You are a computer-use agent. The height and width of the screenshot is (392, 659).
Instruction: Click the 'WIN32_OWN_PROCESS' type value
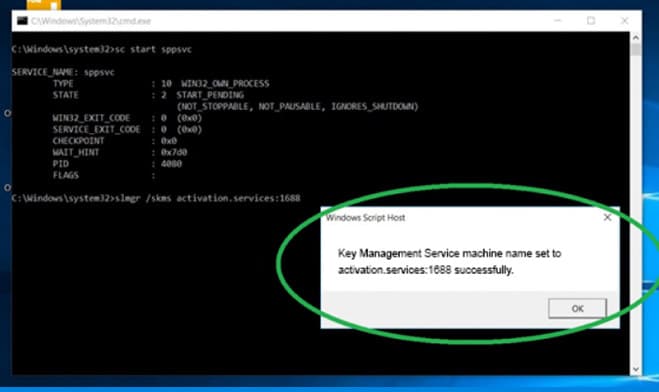pyautogui.click(x=225, y=84)
